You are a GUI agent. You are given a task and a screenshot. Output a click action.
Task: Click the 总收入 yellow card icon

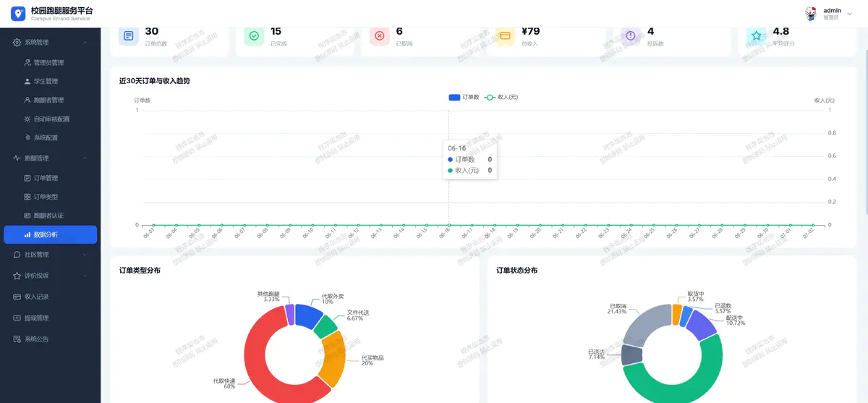pos(505,35)
